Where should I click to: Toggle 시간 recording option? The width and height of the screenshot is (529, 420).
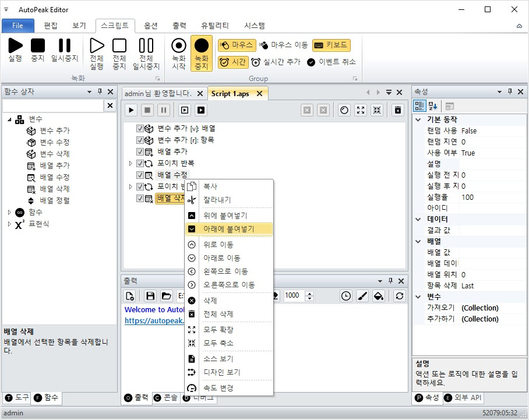click(x=233, y=62)
